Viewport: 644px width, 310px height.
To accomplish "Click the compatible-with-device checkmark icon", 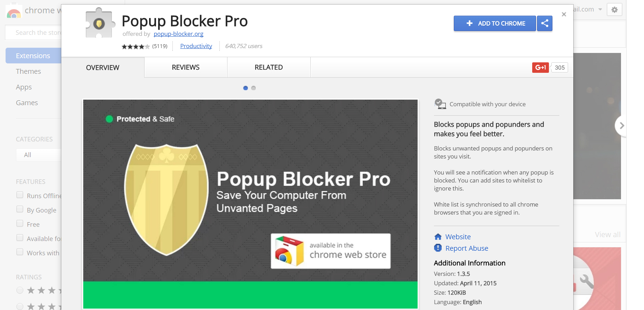I will 440,104.
